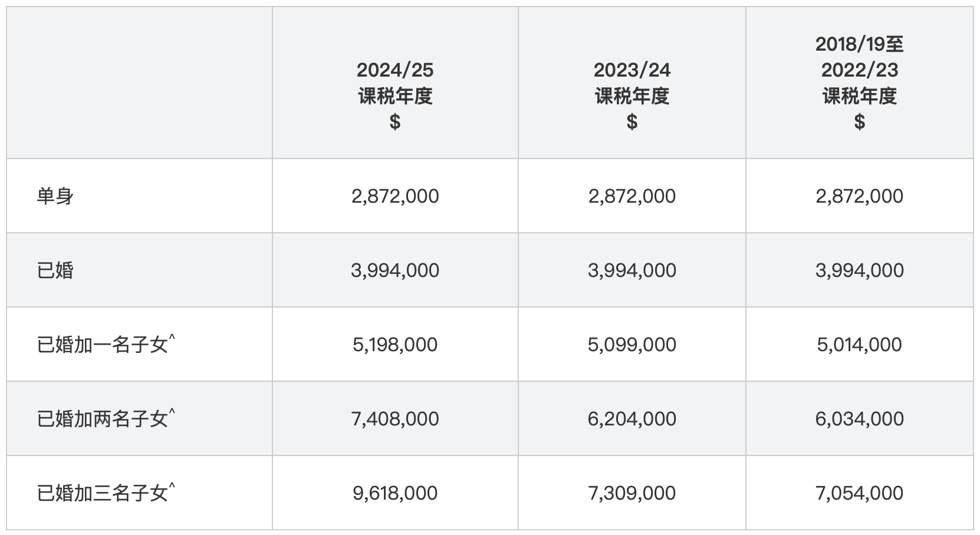This screenshot has height=535, width=980.
Task: Click the 已婚加两名子女 row label
Action: click(x=106, y=418)
